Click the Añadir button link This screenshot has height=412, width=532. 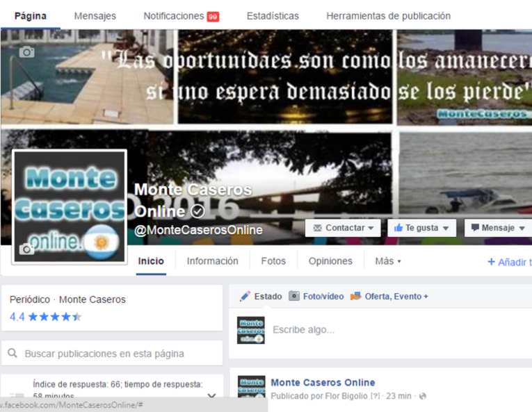click(x=510, y=262)
